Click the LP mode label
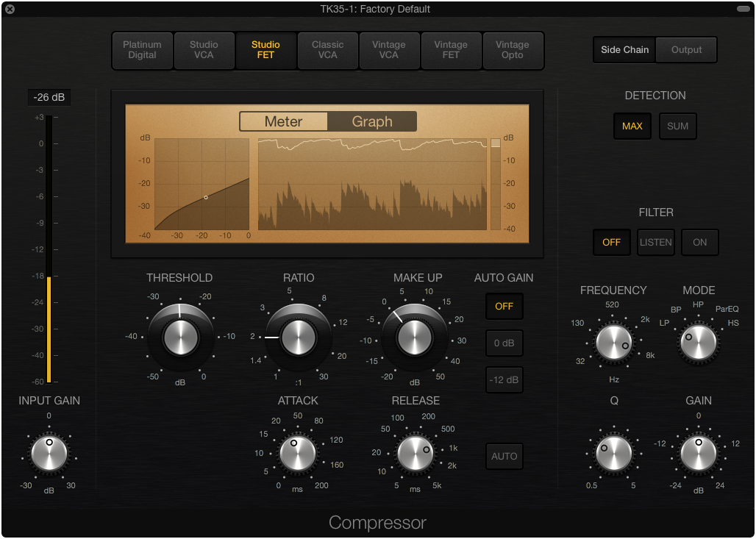The width and height of the screenshot is (756, 539). pyautogui.click(x=664, y=323)
